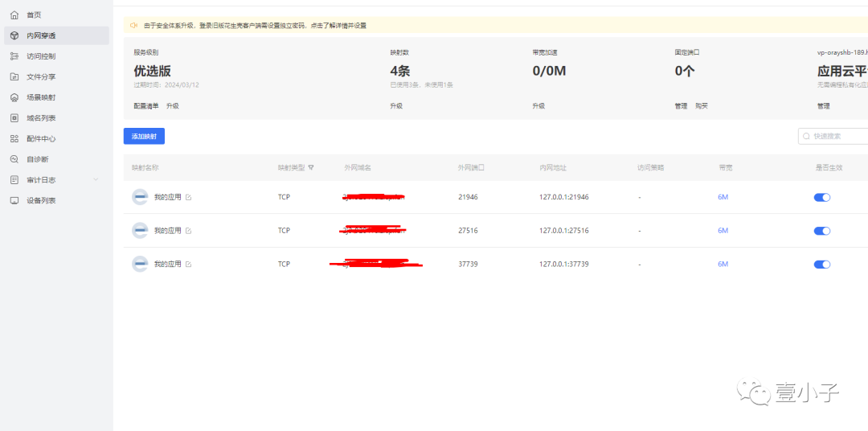Click the 6M bandwidth link for port 27516

coord(723,231)
